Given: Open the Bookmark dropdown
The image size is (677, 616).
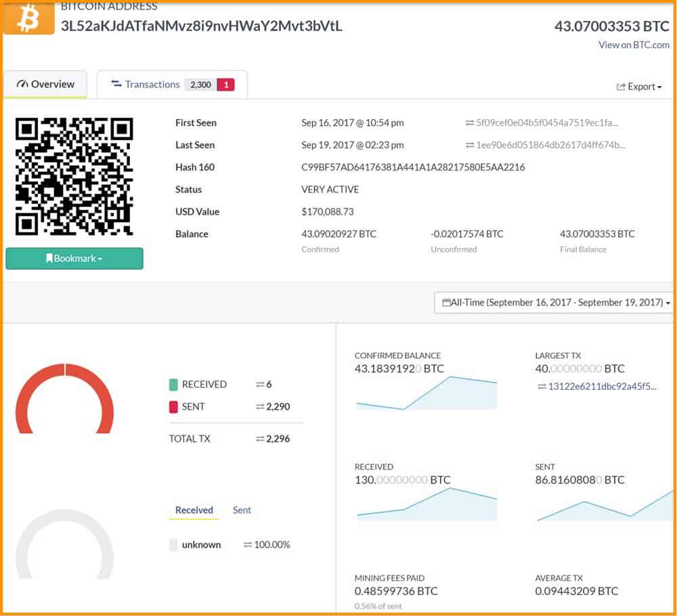Looking at the screenshot, I should coord(74,258).
